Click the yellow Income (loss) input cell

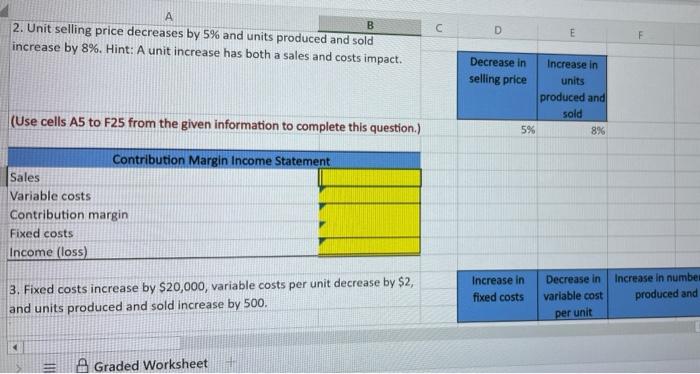pyautogui.click(x=370, y=246)
